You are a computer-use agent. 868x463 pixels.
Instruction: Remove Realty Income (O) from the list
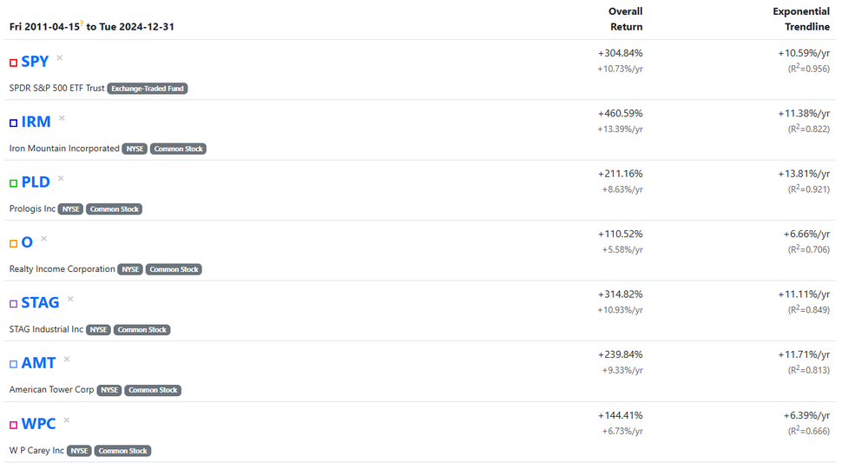point(43,239)
